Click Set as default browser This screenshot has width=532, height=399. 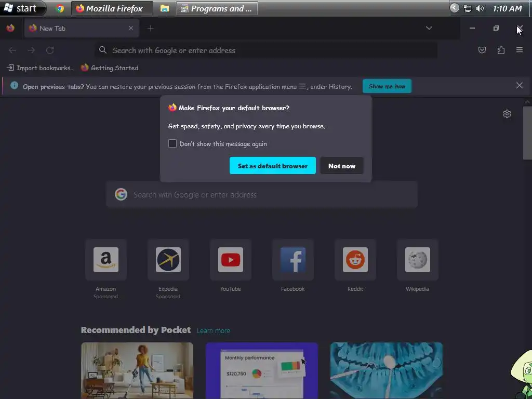tap(272, 166)
